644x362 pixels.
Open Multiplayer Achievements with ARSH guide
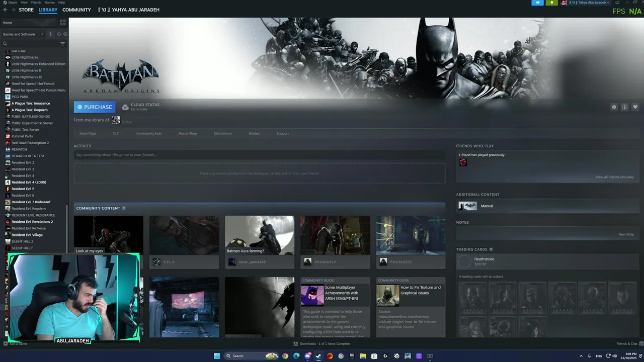[335, 307]
